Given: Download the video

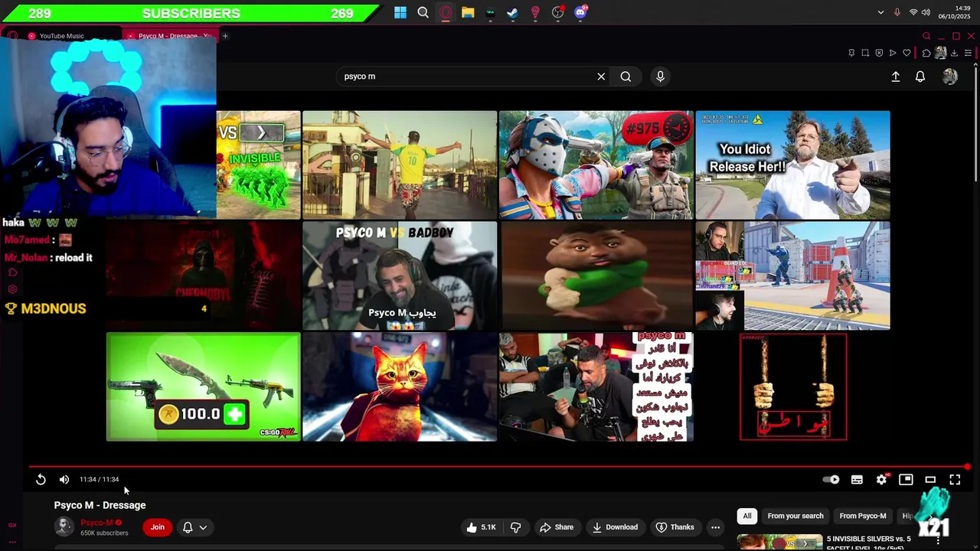Looking at the screenshot, I should (x=615, y=527).
